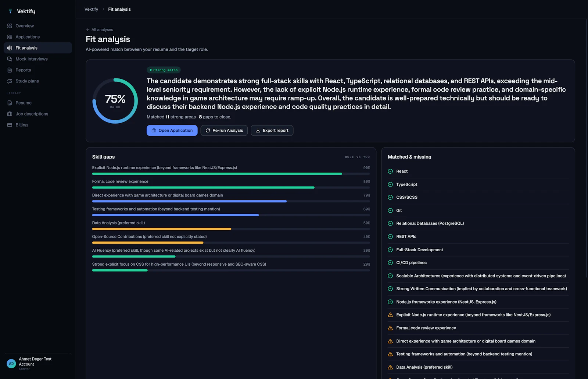Click the 'Matched 11 strong areas' summary text
Image resolution: width=588 pixels, height=379 pixels.
(x=189, y=117)
